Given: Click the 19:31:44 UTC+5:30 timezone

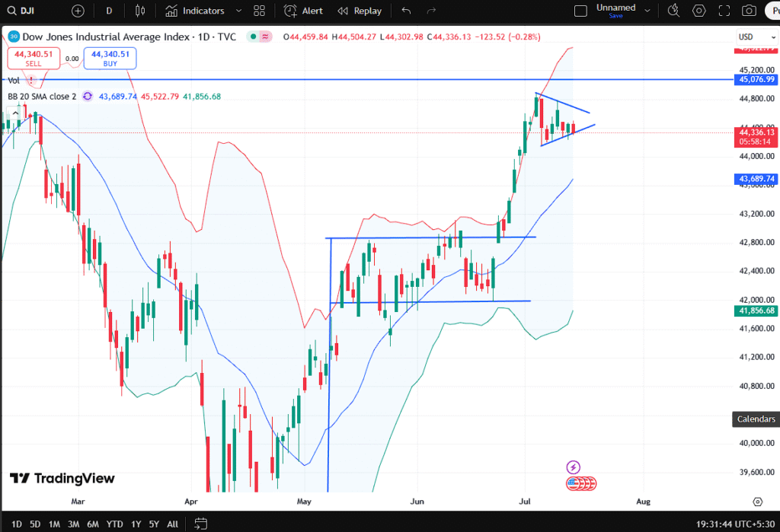Looking at the screenshot, I should (x=735, y=524).
